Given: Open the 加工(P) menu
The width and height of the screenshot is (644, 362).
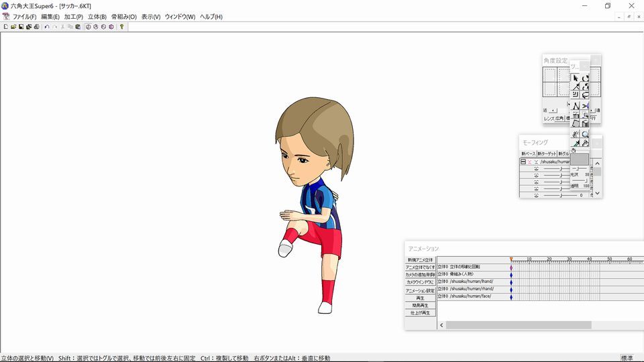Looking at the screenshot, I should 74,17.
